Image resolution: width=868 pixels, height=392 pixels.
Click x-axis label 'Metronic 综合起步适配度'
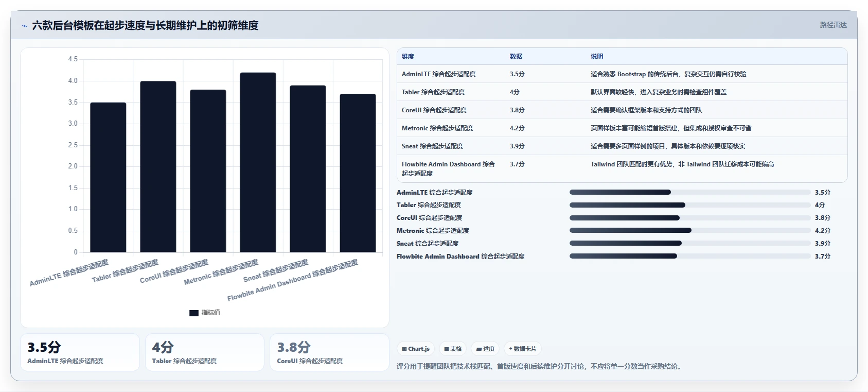pos(221,272)
